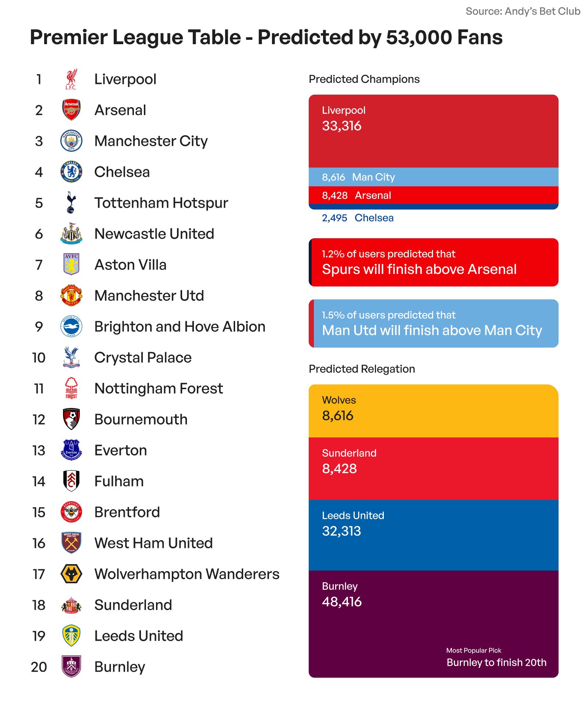Click the West Ham United crest
The width and height of the screenshot is (588, 707).
(x=71, y=543)
